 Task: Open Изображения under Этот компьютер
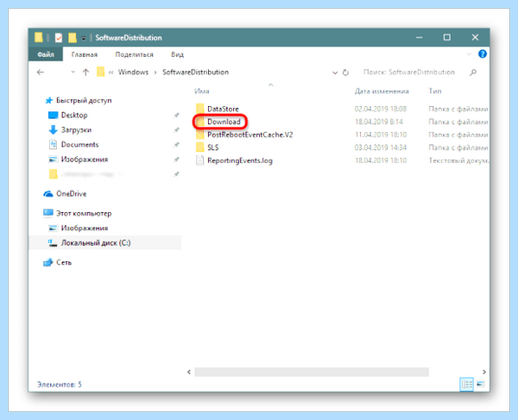coord(85,228)
